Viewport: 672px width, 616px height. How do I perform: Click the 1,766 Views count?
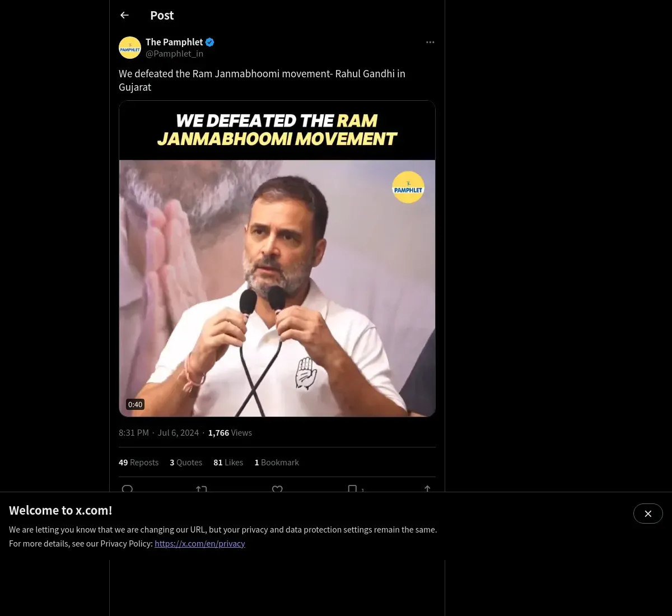[x=230, y=433]
